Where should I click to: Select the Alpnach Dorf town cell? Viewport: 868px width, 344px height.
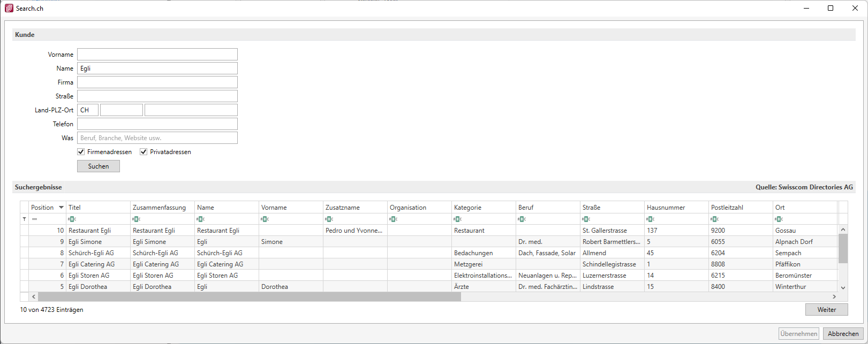click(805, 242)
